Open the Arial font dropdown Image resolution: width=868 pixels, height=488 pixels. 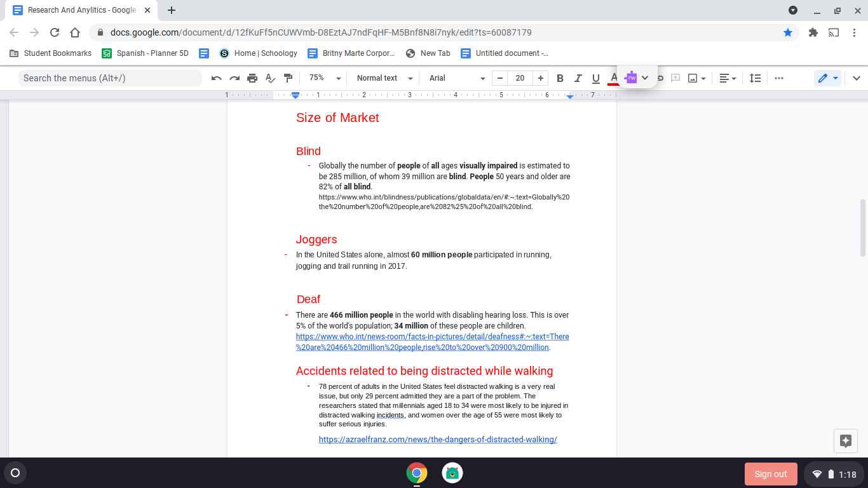[x=457, y=78]
